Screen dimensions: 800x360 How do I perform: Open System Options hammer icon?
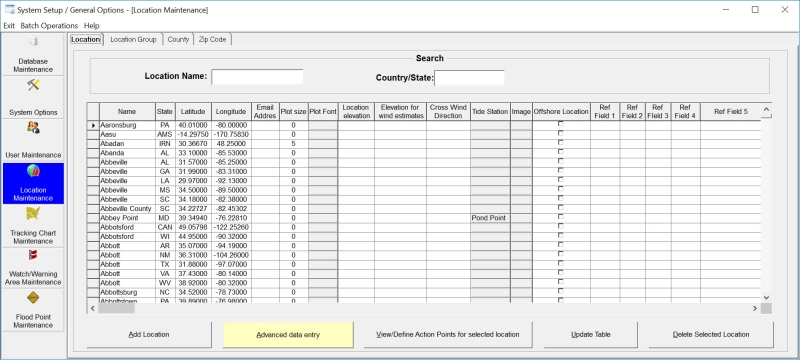coord(33,85)
